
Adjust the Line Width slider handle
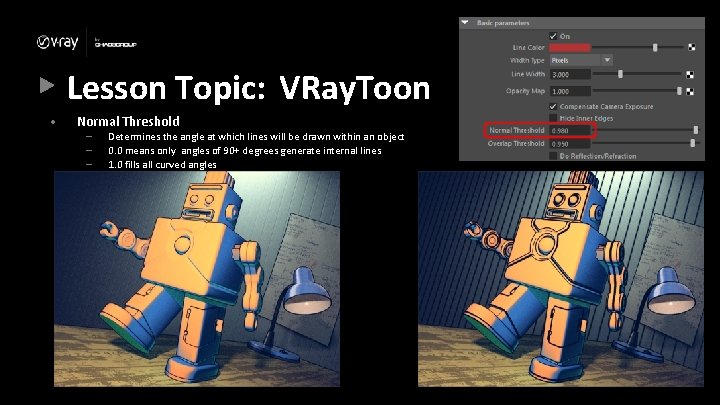pos(620,74)
